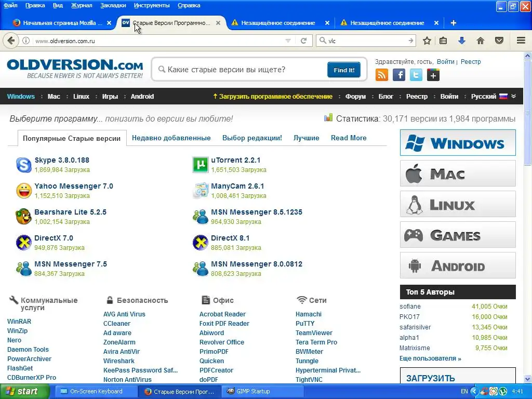Viewport: 532px width, 399px height.
Task: Click the site info icon in address bar
Action: [x=26, y=41]
